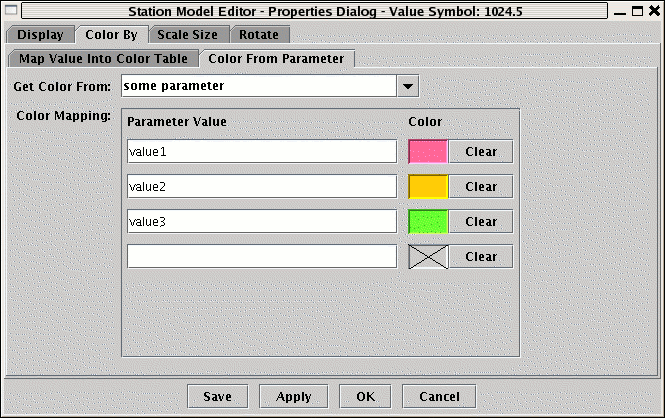Image resolution: width=665 pixels, height=418 pixels.
Task: Close the Station Model Editor dialog
Action: [653, 11]
